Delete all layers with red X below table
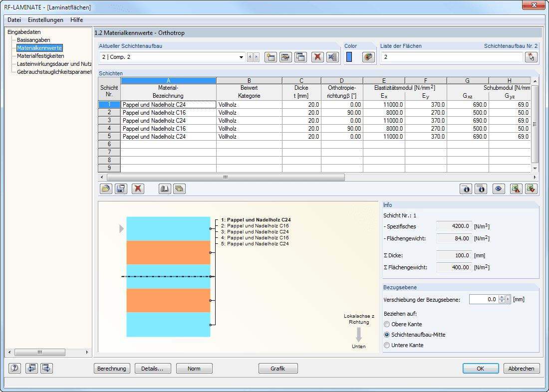 [x=138, y=189]
